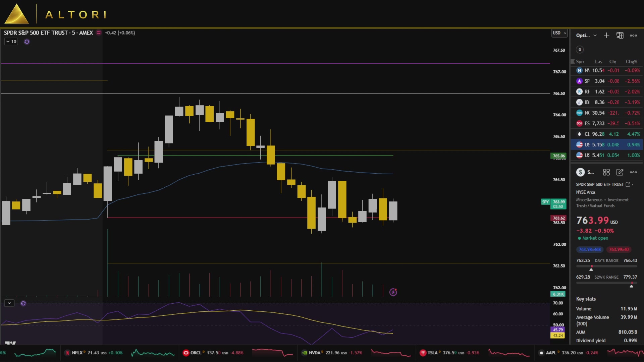Sort watchlist by the Chg column header
The image size is (644, 362).
point(613,62)
